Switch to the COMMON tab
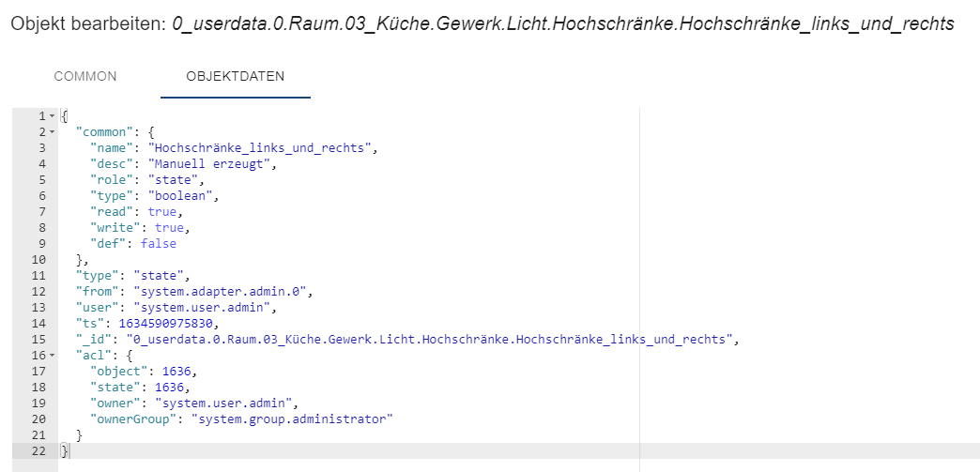This screenshot has width=980, height=472. tap(85, 76)
